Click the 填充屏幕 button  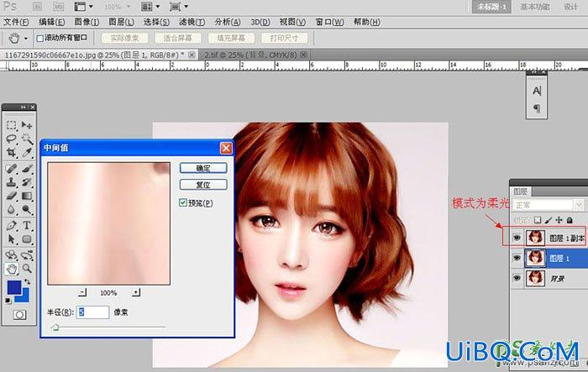(231, 39)
